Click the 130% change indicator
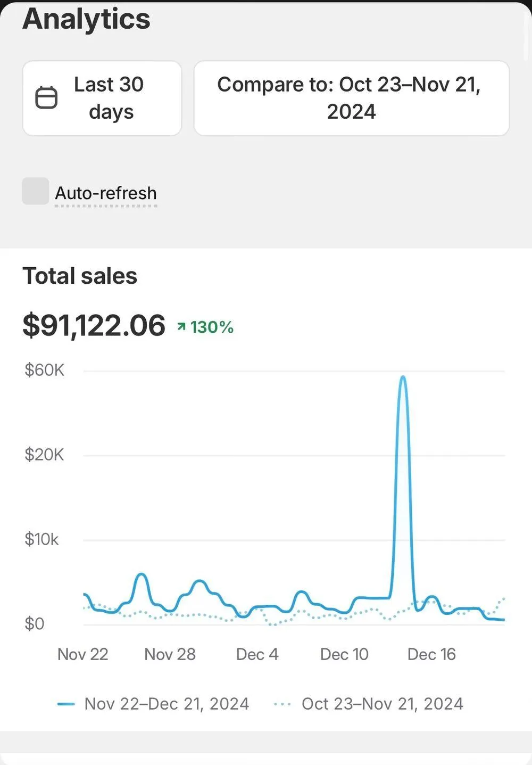 tap(212, 327)
